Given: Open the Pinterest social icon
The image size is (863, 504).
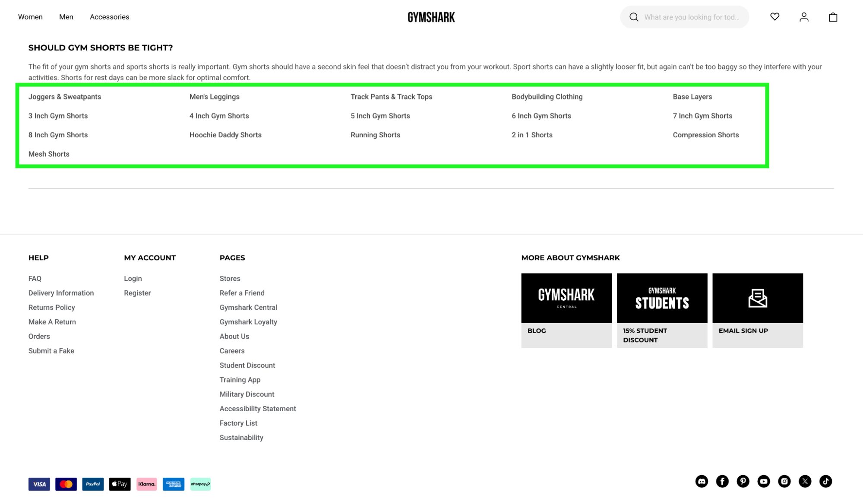Looking at the screenshot, I should (x=743, y=481).
